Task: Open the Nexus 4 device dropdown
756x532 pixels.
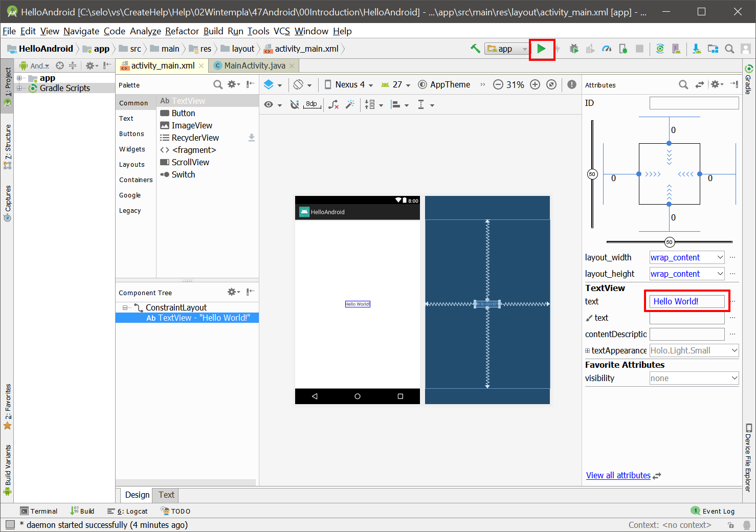Action: [349, 84]
